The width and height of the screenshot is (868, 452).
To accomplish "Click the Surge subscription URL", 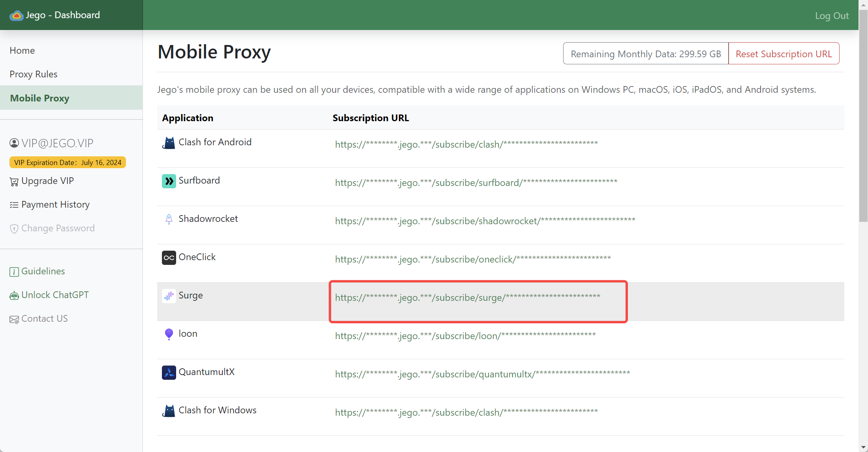I will pos(468,297).
